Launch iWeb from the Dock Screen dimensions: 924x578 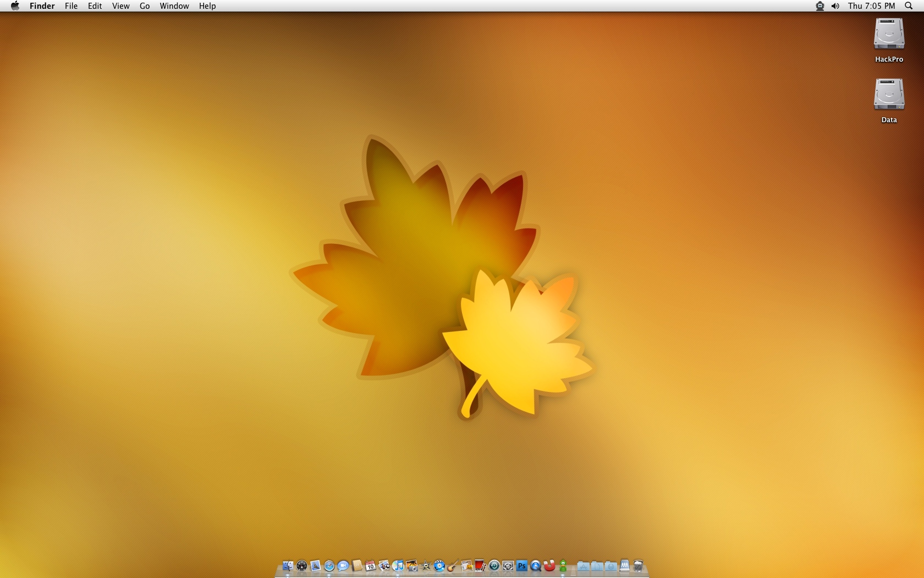tap(466, 566)
